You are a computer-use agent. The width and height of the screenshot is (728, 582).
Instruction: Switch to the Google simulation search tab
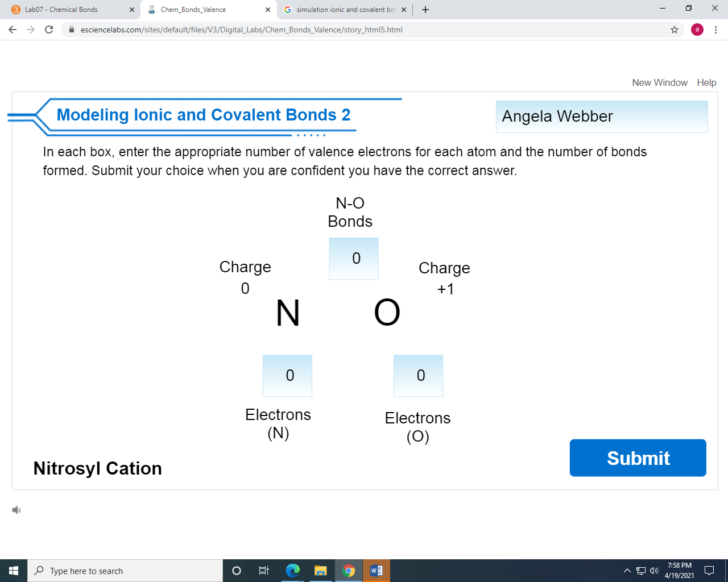[345, 10]
